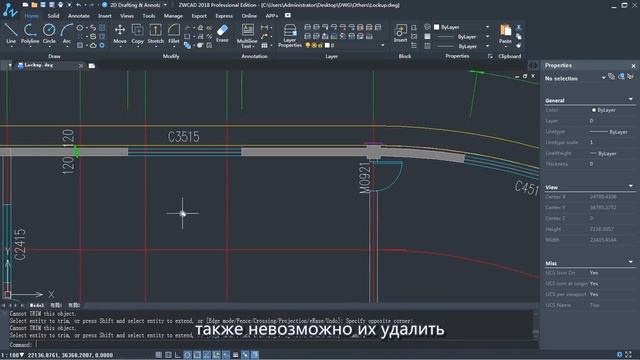Click the coordinates readout in status bar
This screenshot has height=360, width=640.
tap(70, 355)
